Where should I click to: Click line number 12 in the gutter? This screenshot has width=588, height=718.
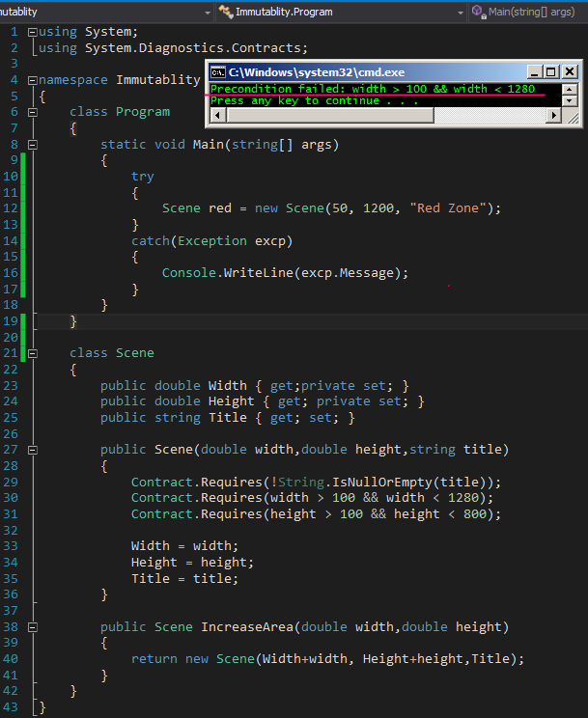11,208
